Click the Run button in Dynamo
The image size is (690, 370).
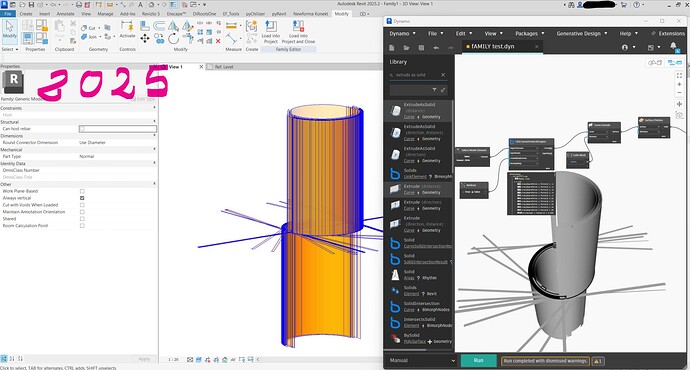478,360
